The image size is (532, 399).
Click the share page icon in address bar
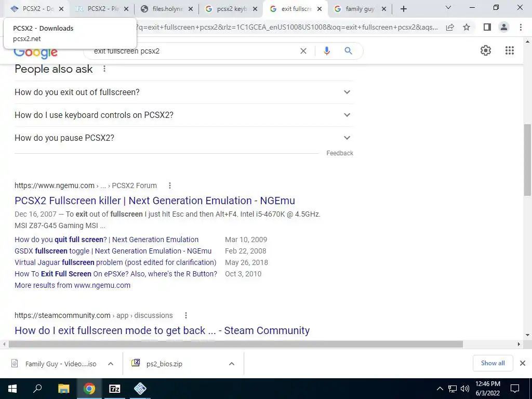(x=450, y=27)
